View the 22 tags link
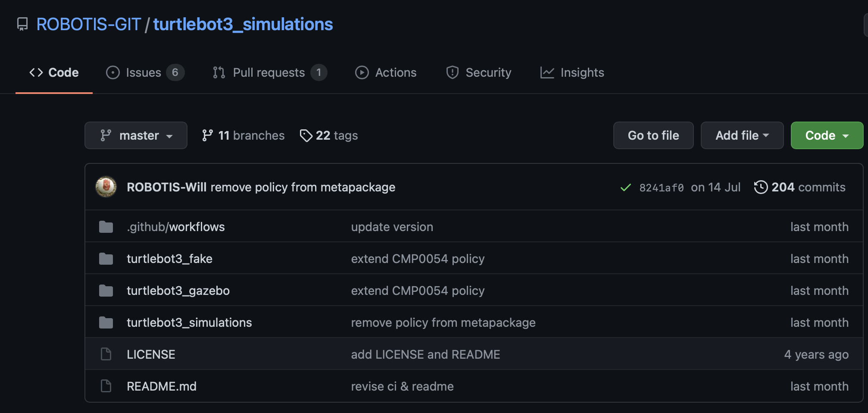This screenshot has height=413, width=868. pos(329,135)
